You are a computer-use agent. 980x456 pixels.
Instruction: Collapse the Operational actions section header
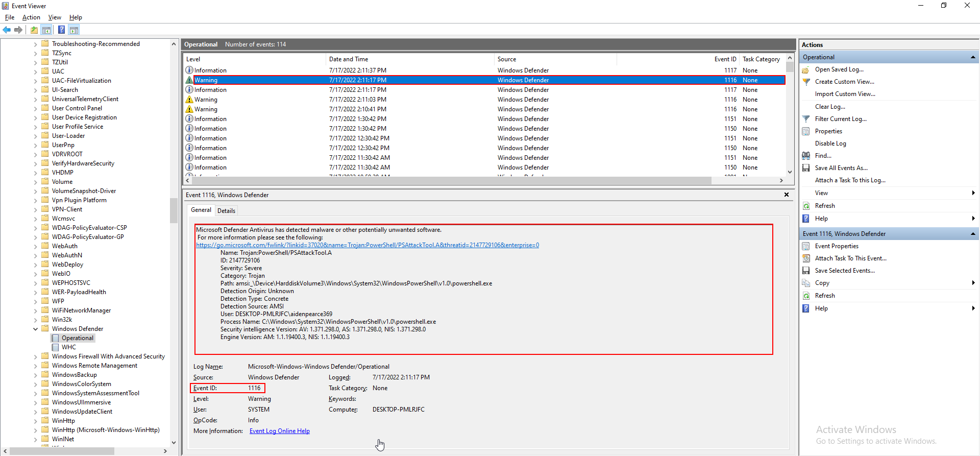tap(973, 57)
